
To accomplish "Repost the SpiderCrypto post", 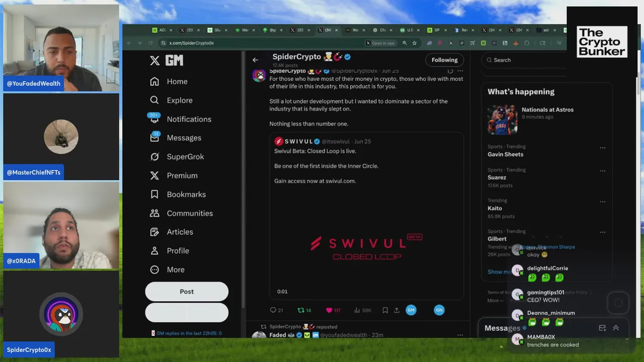I will (304, 310).
